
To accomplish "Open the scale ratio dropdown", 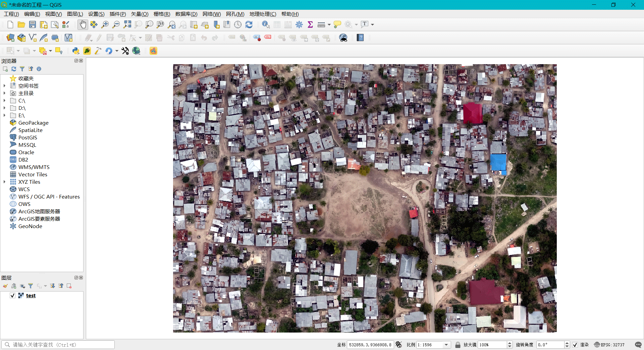I will click(x=446, y=345).
